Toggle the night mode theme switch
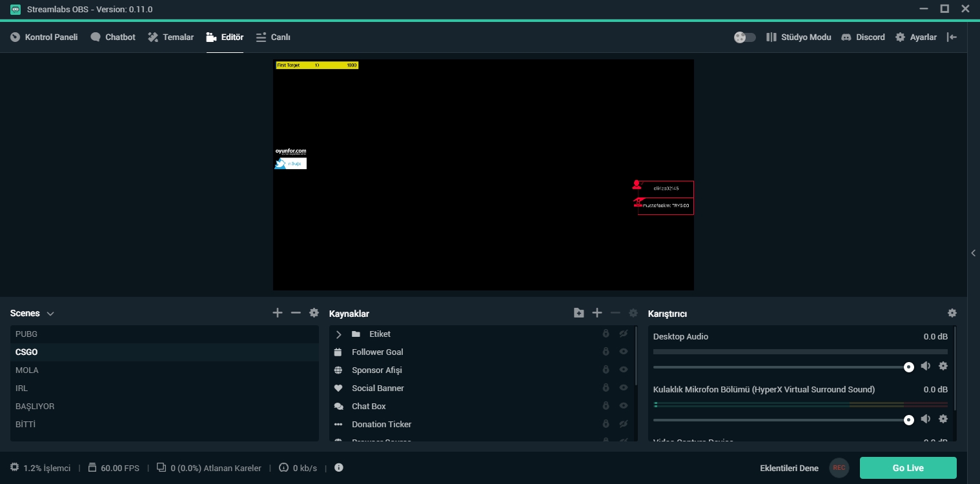The height and width of the screenshot is (484, 980). coord(745,37)
